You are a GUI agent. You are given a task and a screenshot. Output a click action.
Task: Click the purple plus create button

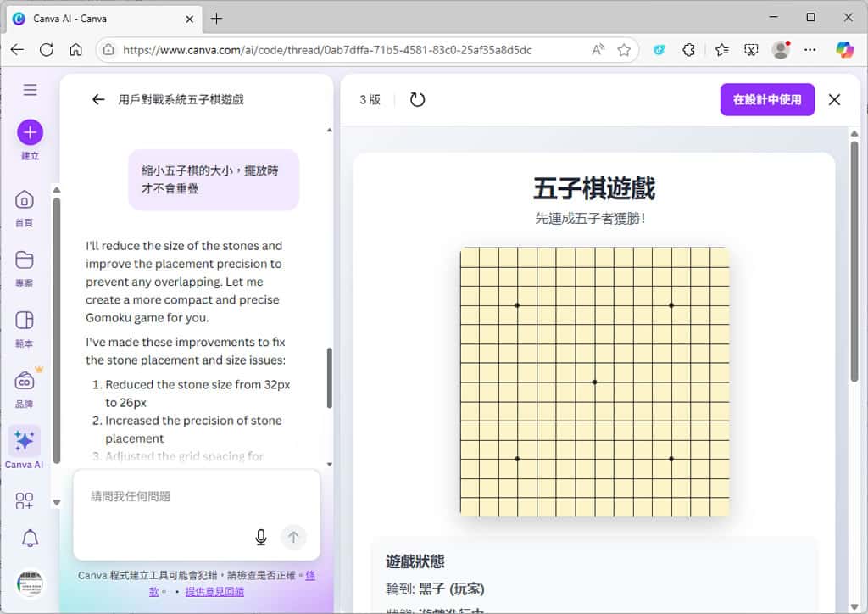[x=30, y=132]
